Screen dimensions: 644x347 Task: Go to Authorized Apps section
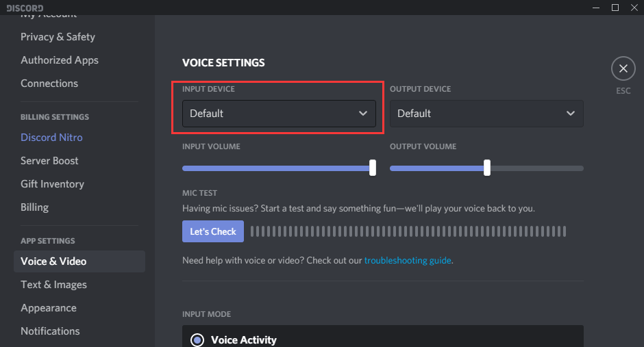tap(60, 60)
